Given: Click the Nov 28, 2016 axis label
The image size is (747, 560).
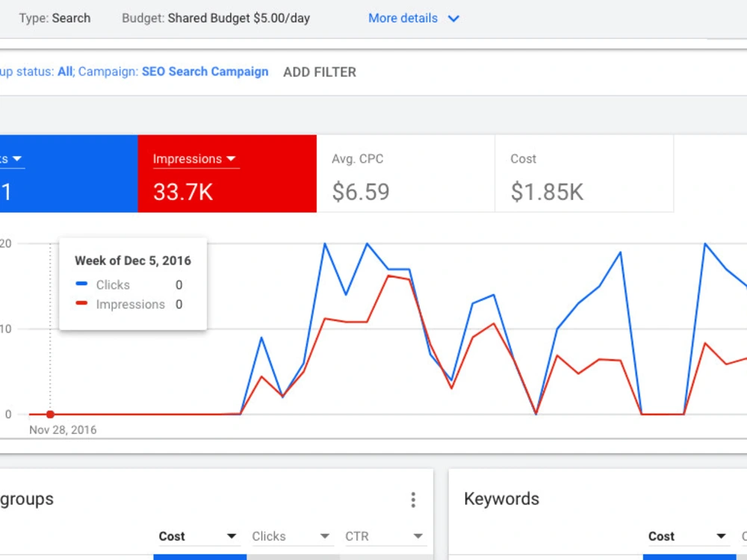Looking at the screenshot, I should (x=63, y=430).
